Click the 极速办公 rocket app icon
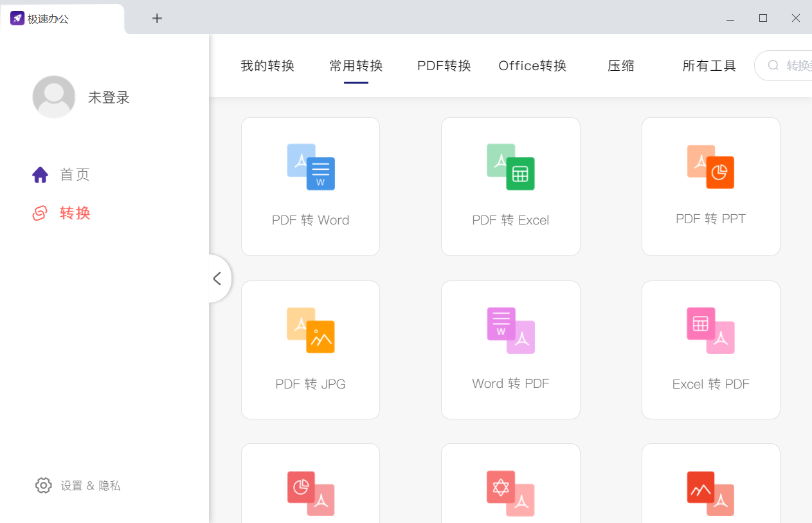 point(17,18)
